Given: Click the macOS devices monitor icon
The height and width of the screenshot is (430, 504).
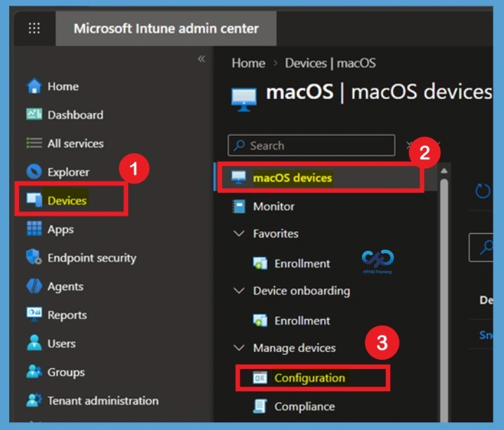Looking at the screenshot, I should coord(238,177).
